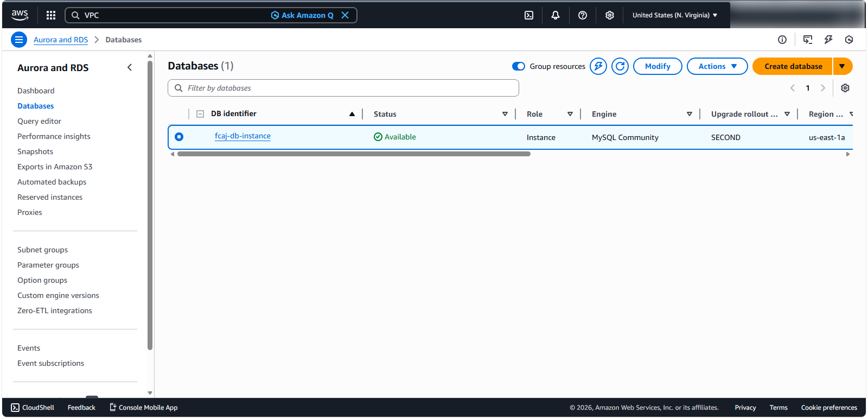Open Query editor

(39, 121)
